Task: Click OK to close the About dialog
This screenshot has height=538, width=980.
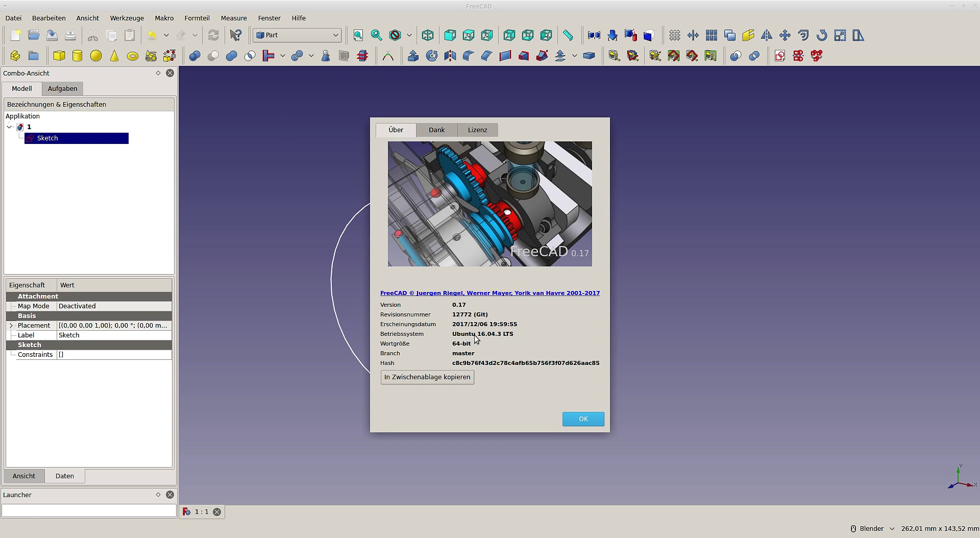Action: (x=583, y=419)
